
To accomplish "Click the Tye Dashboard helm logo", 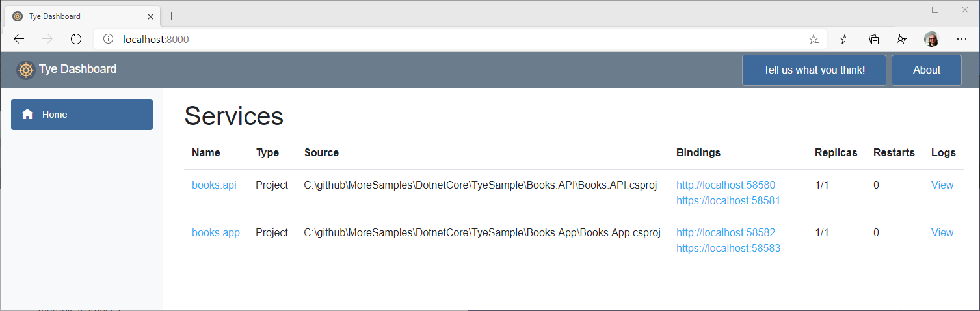I will click(25, 70).
